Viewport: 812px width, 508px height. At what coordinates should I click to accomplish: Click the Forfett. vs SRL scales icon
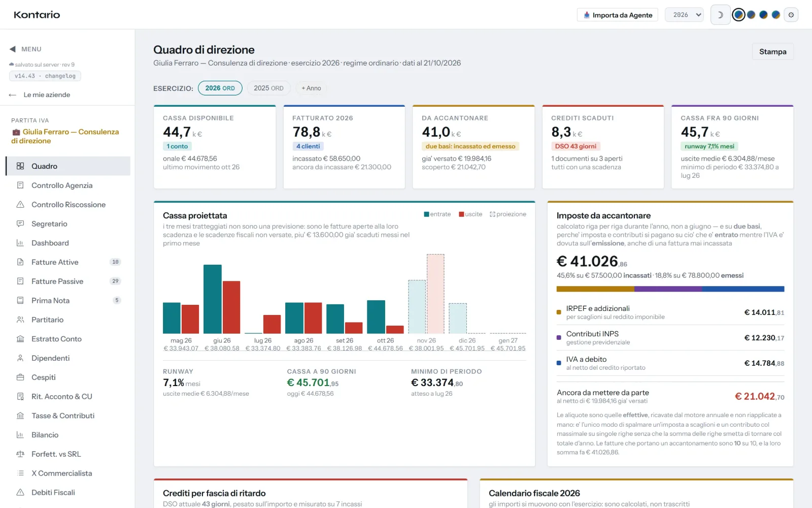(20, 454)
